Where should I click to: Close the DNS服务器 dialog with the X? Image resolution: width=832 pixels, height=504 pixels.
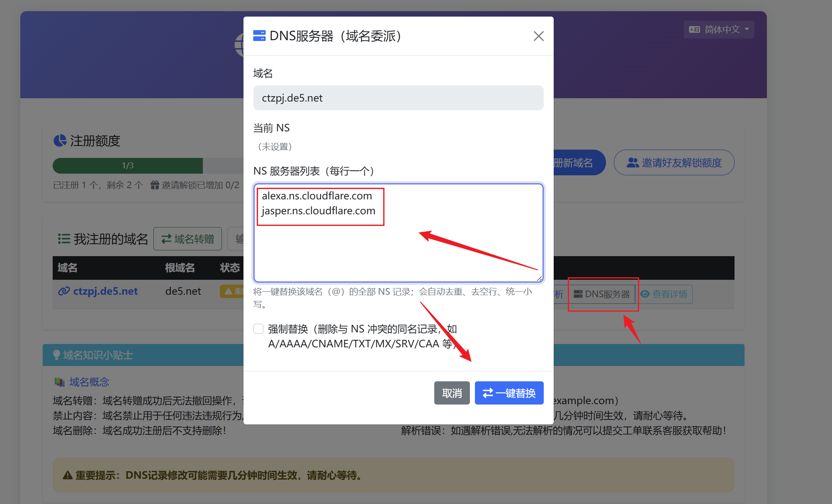(538, 36)
